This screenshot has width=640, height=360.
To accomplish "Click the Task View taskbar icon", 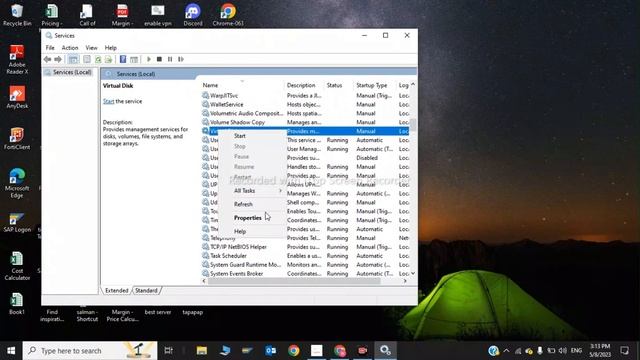I will pyautogui.click(x=168, y=351).
